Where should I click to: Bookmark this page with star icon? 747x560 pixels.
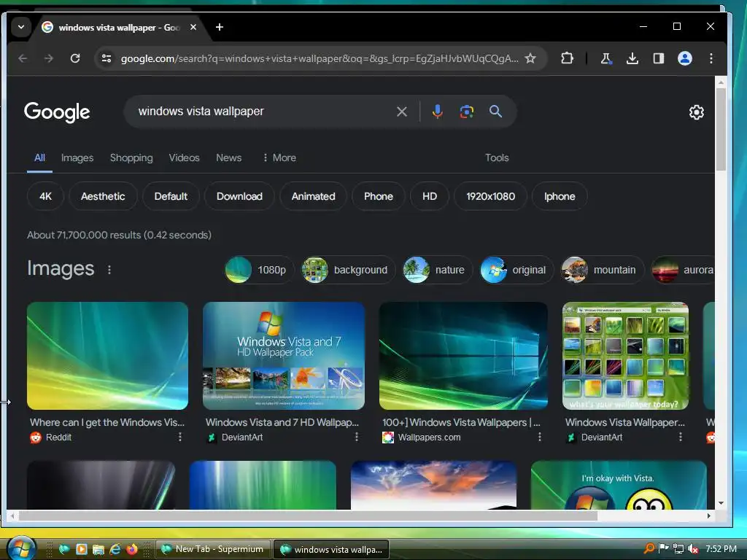pyautogui.click(x=530, y=58)
